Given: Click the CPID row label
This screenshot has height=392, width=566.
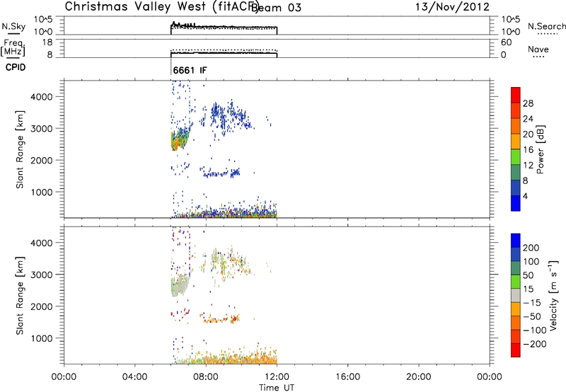Looking at the screenshot, I should (16, 67).
